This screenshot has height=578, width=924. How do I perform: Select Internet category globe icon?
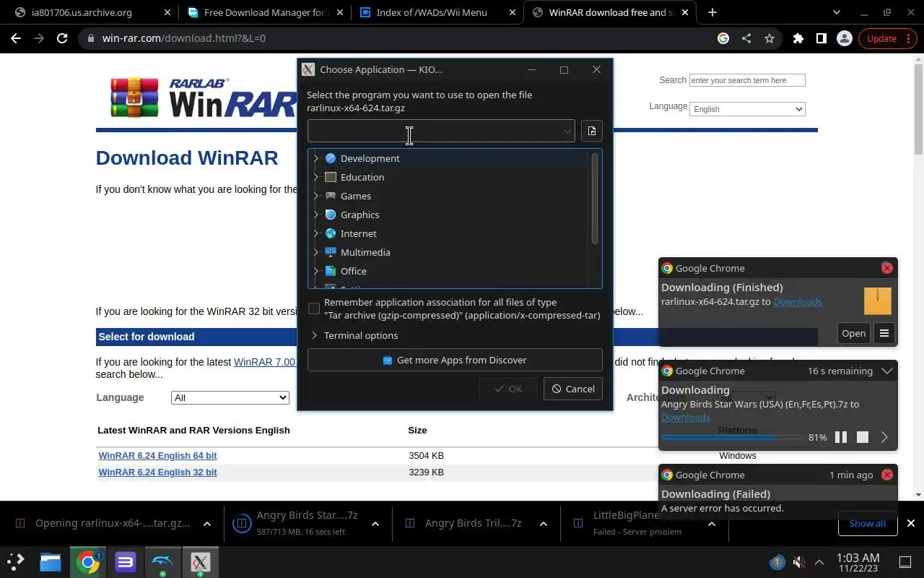tap(331, 233)
